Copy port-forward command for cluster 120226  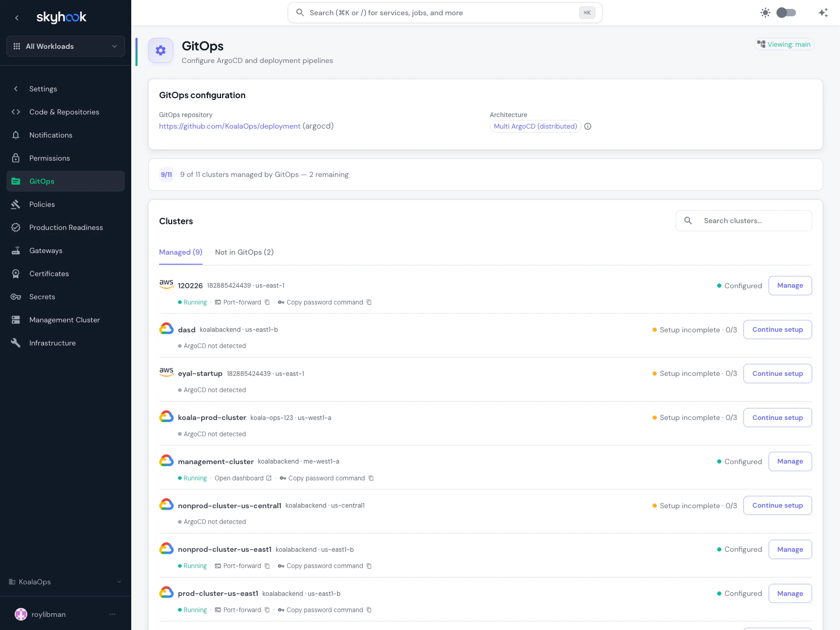pyautogui.click(x=267, y=302)
